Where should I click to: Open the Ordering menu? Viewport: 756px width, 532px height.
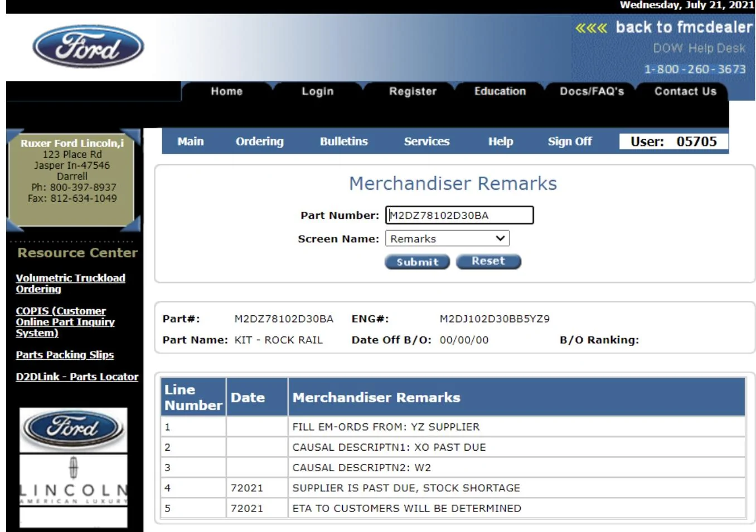(260, 141)
